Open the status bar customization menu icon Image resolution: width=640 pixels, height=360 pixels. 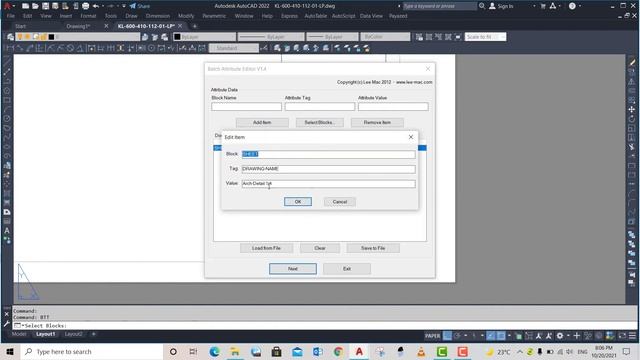pyautogui.click(x=632, y=336)
